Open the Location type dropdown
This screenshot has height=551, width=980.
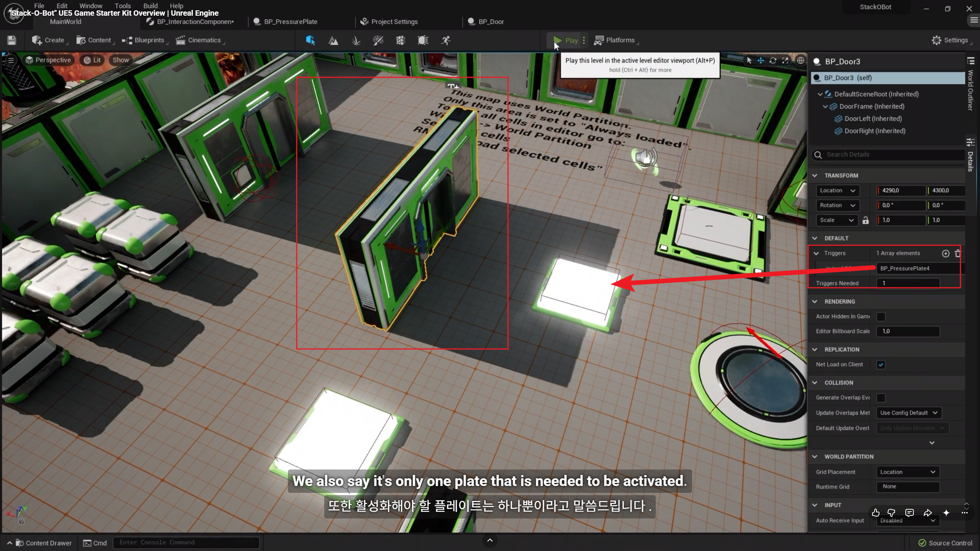point(838,191)
